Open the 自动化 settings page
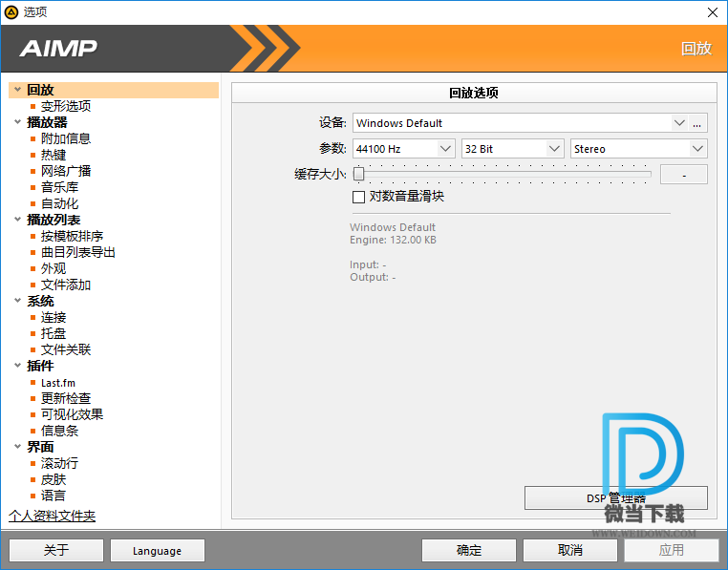The width and height of the screenshot is (728, 570). (x=59, y=203)
